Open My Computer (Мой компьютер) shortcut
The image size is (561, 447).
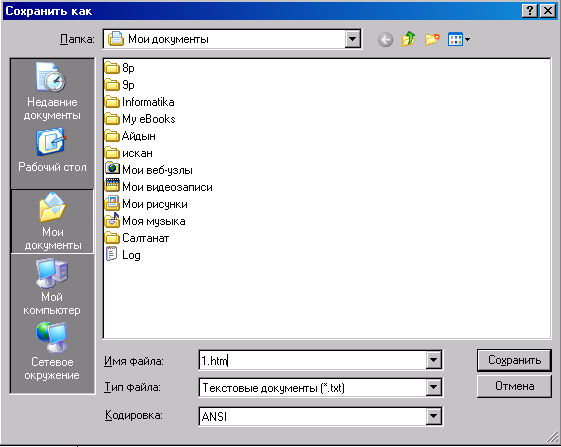pyautogui.click(x=52, y=287)
